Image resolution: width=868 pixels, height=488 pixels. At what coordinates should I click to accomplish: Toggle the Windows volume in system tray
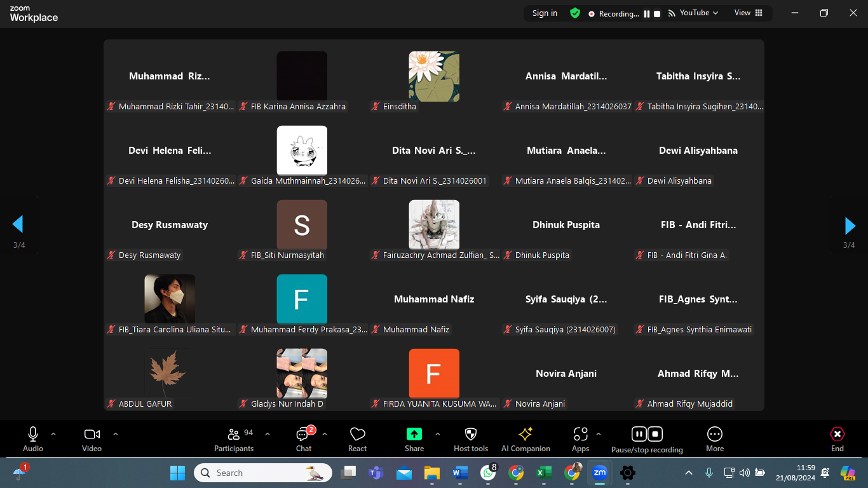[745, 473]
